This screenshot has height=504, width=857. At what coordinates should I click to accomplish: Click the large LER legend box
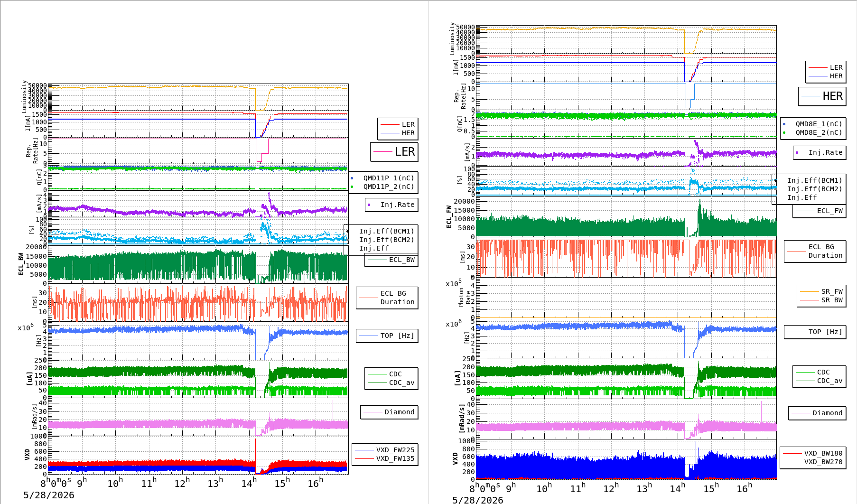pyautogui.click(x=394, y=152)
